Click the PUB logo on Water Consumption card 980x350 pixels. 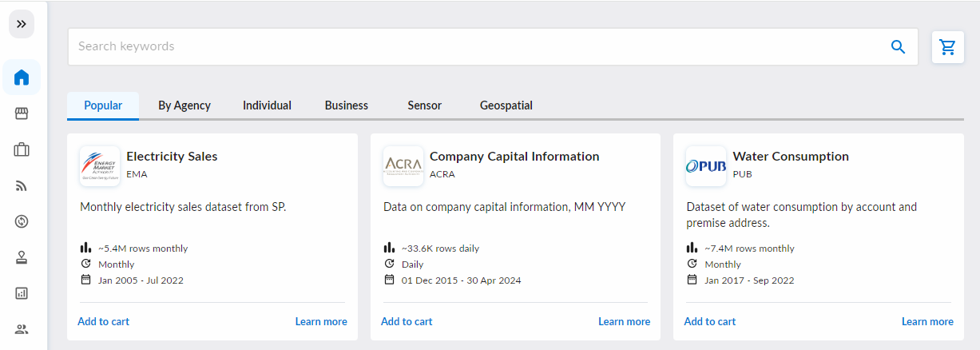pos(706,166)
